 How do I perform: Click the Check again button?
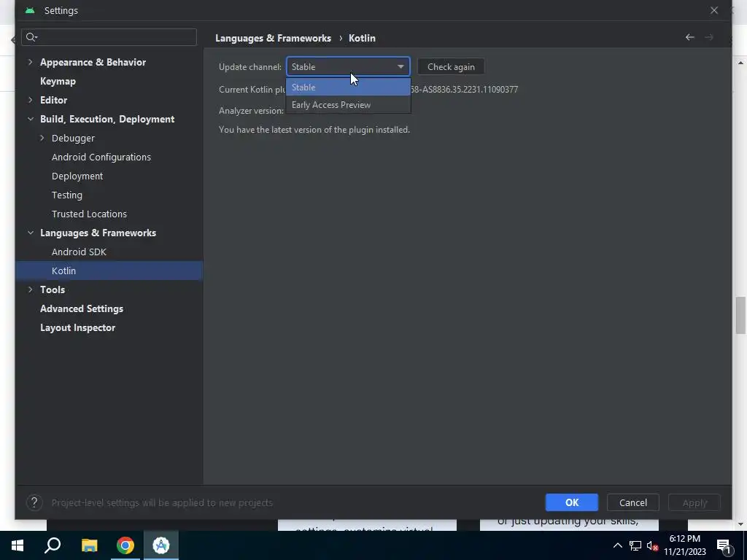pos(451,66)
